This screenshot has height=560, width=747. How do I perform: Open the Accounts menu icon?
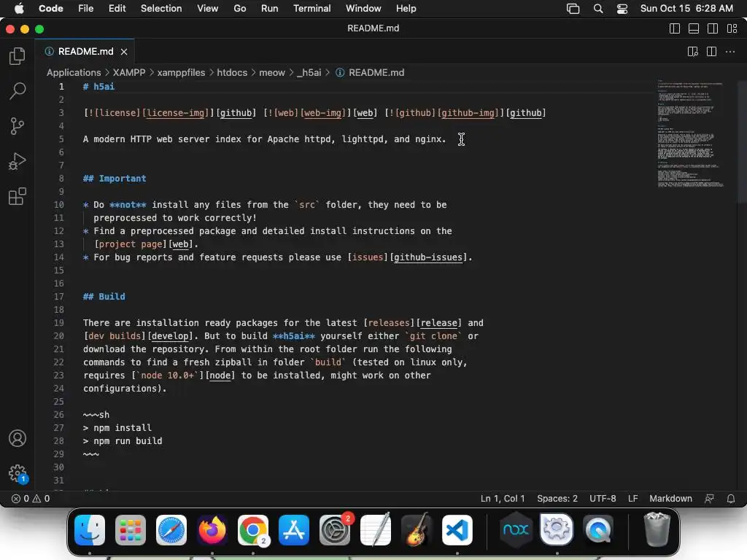(18, 438)
